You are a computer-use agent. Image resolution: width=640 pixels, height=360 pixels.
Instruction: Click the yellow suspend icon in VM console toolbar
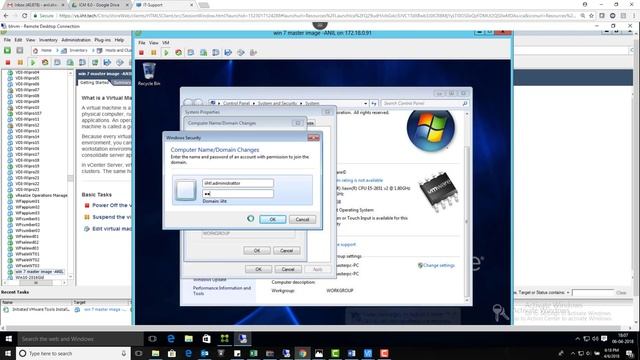coord(153,53)
